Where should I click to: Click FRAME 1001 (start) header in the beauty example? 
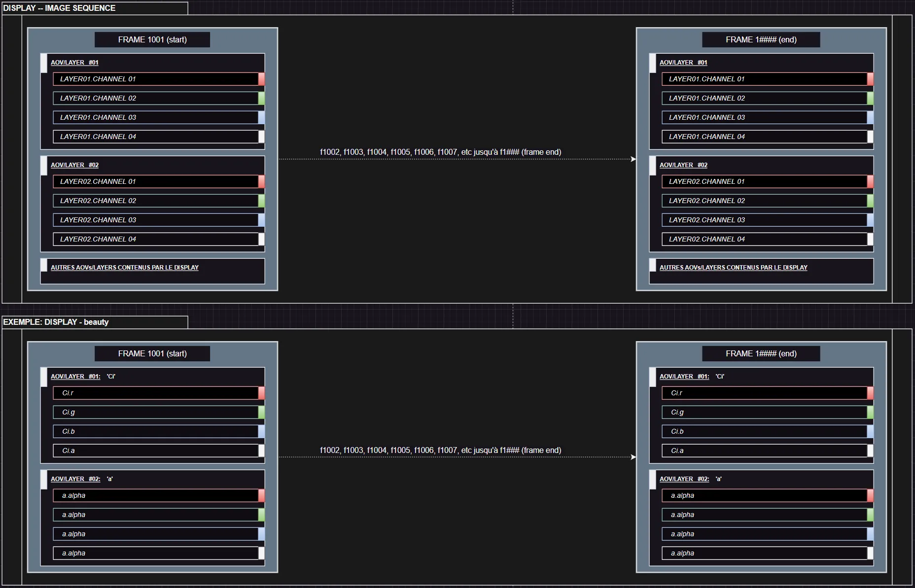pyautogui.click(x=152, y=354)
